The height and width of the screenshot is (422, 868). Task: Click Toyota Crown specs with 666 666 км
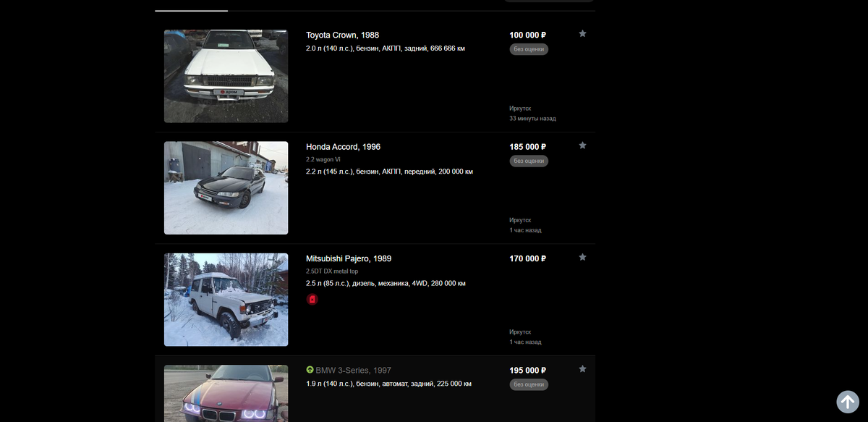386,48
